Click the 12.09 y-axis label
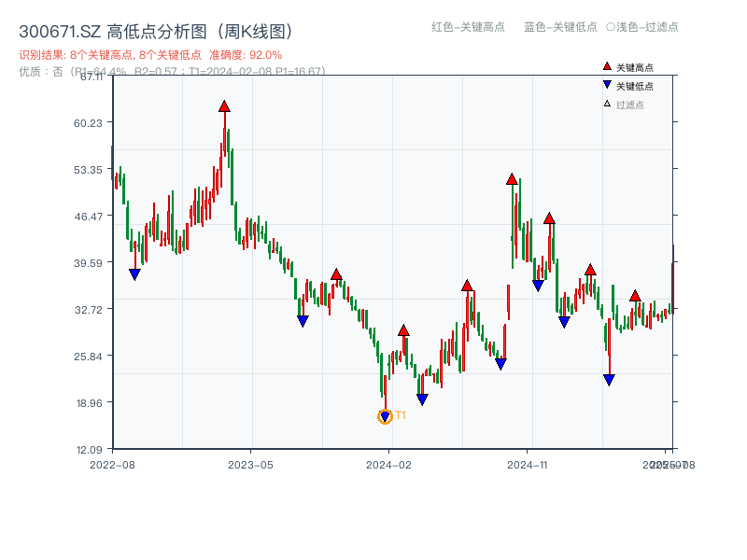This screenshot has height=560, width=747. tap(89, 450)
